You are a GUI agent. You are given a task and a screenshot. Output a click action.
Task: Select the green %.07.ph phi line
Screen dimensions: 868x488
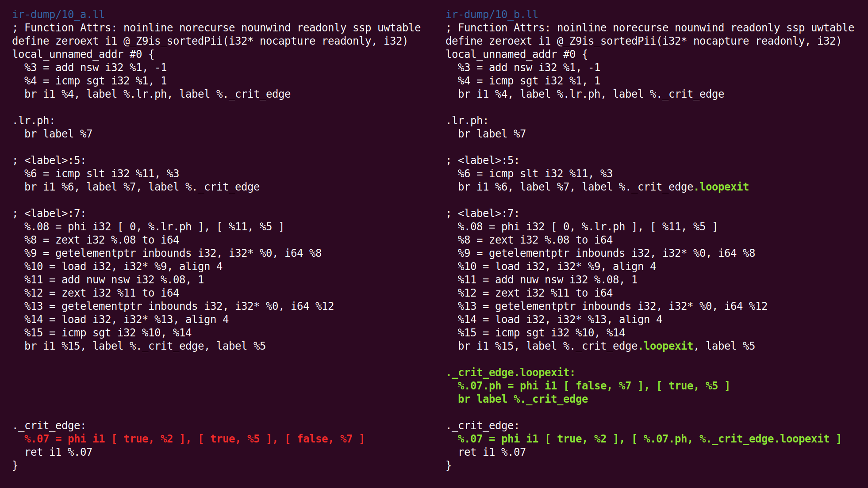[594, 386]
